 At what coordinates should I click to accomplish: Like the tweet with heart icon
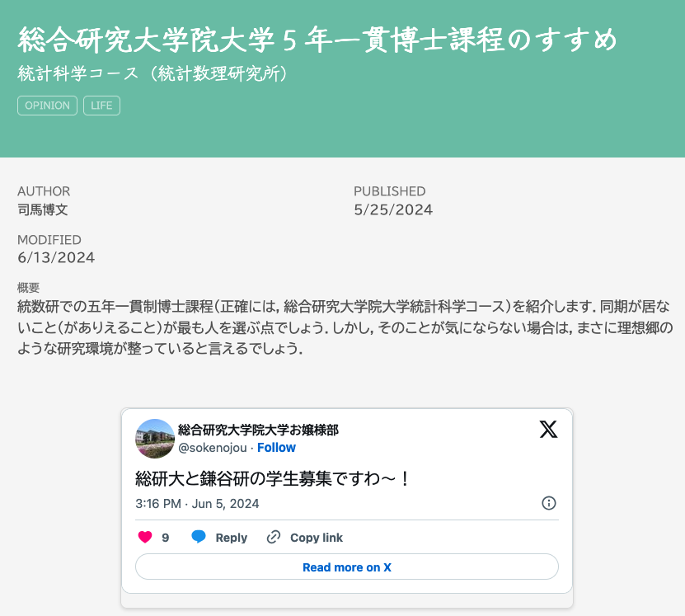(145, 537)
